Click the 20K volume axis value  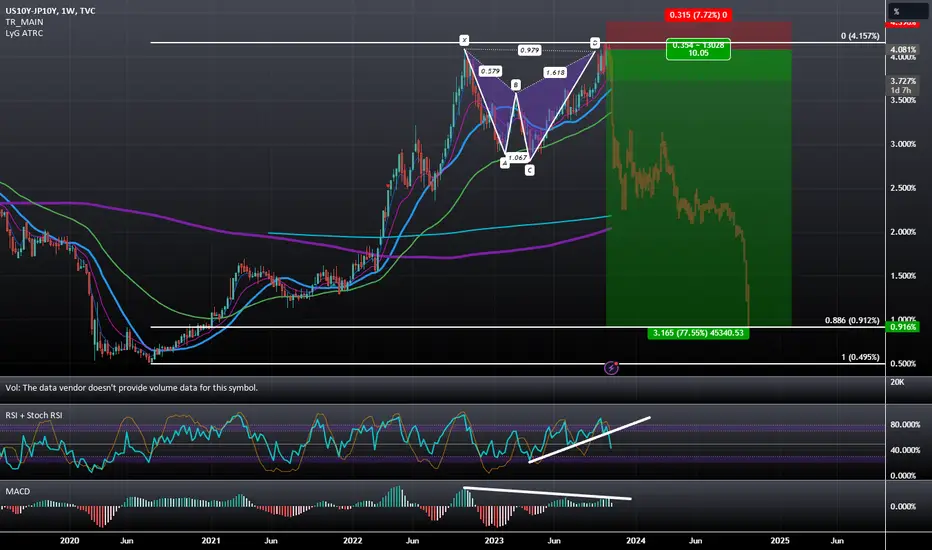tap(897, 382)
